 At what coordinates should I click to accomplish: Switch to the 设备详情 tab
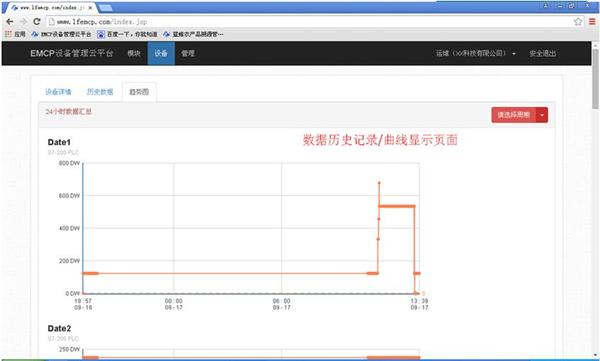tap(58, 92)
